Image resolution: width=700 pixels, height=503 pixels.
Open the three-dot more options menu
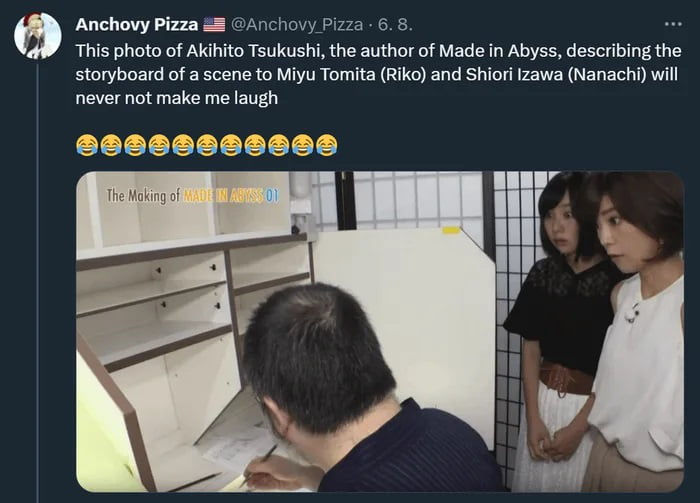[673, 24]
